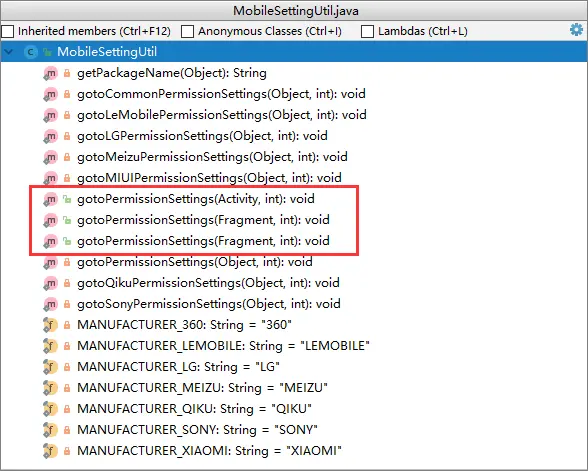Select gotoCommonPermissionSettings(Object, int) method

(x=221, y=94)
